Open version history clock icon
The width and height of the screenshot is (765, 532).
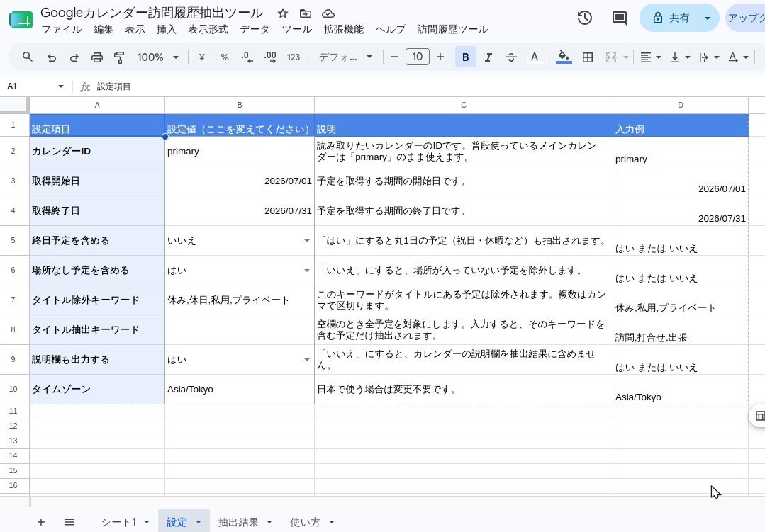pos(584,18)
